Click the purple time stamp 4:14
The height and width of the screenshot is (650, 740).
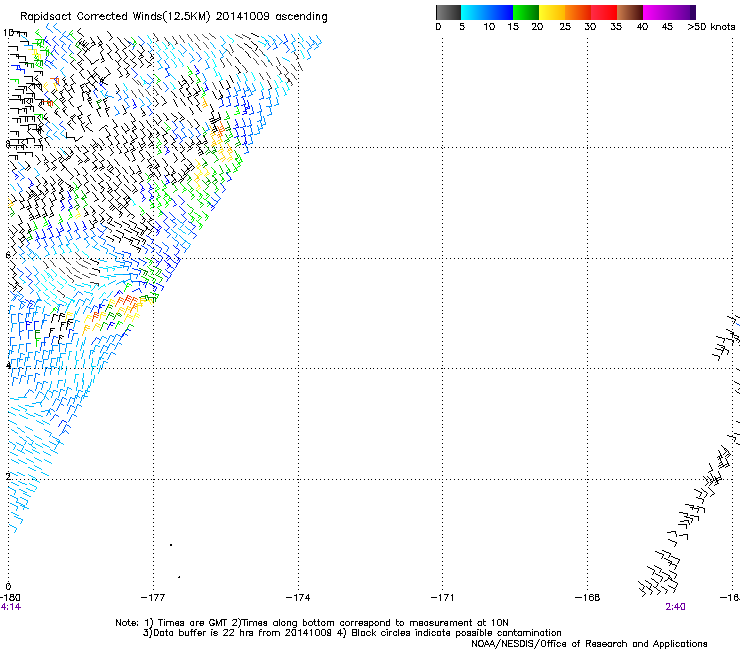[x=10, y=607]
